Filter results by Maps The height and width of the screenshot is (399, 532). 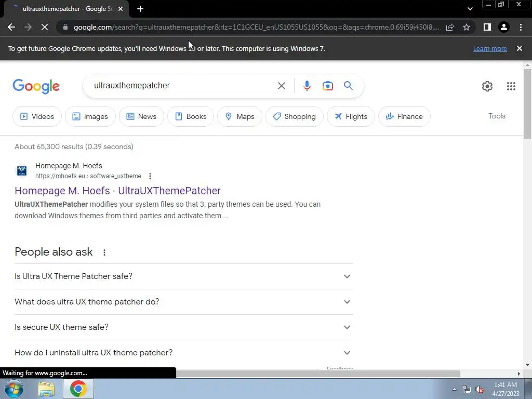tap(240, 116)
